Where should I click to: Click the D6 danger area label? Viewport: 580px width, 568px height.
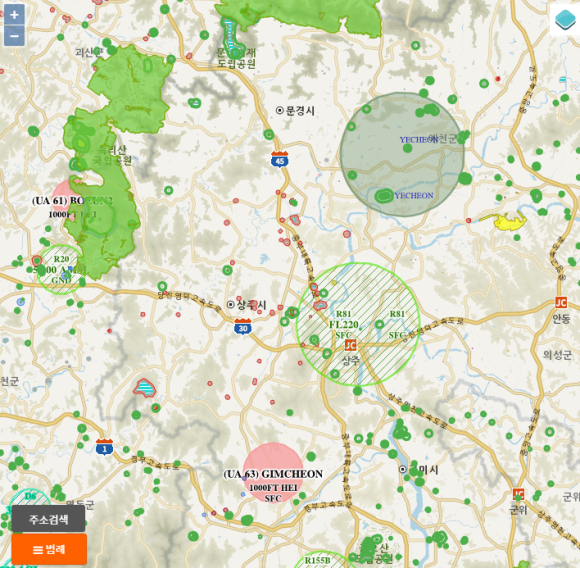(31, 496)
